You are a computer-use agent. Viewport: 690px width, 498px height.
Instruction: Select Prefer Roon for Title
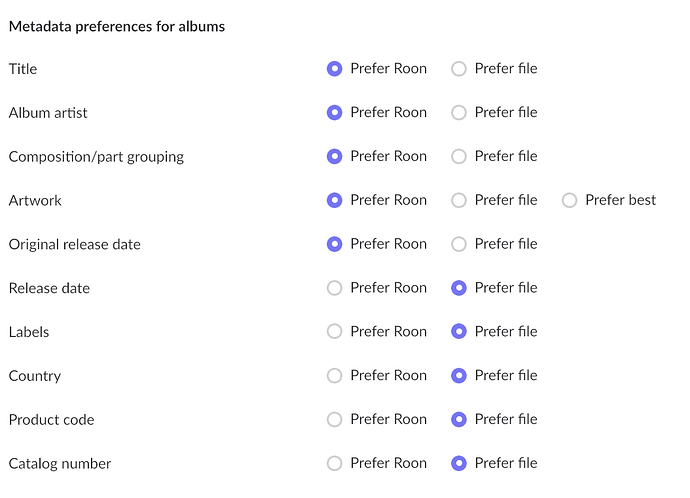pyautogui.click(x=335, y=69)
